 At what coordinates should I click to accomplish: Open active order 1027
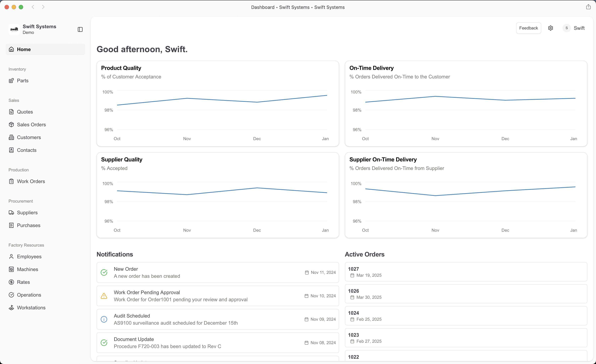click(x=466, y=272)
